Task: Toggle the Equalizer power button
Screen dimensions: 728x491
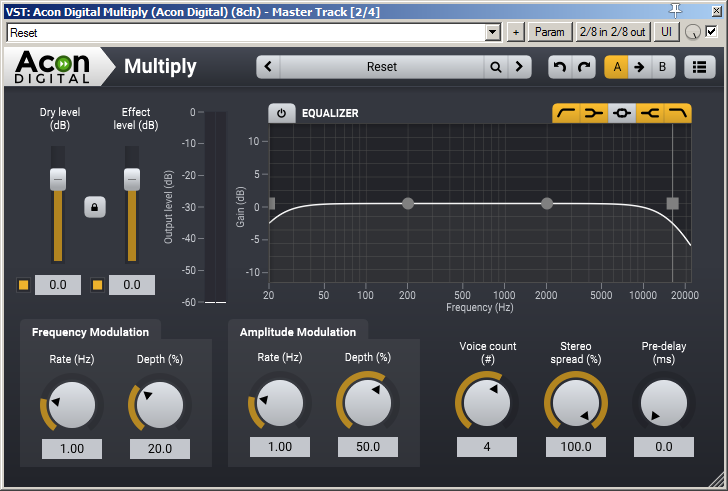Action: [281, 113]
